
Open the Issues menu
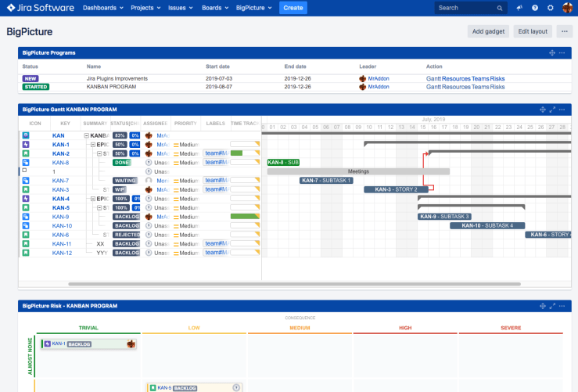(x=181, y=8)
